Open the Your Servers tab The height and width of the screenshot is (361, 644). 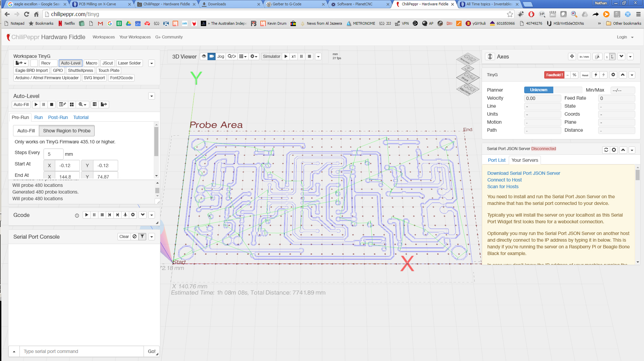click(x=525, y=160)
